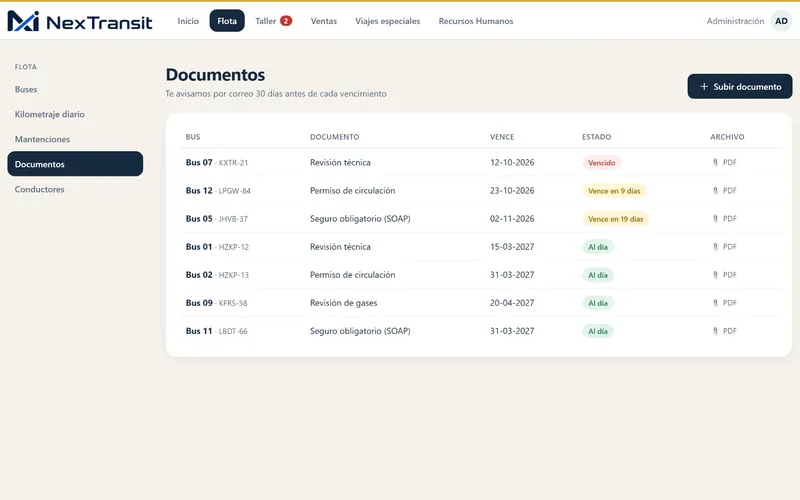Open PDF attachment for Bus 02
Image resolution: width=800 pixels, height=500 pixels.
click(724, 274)
